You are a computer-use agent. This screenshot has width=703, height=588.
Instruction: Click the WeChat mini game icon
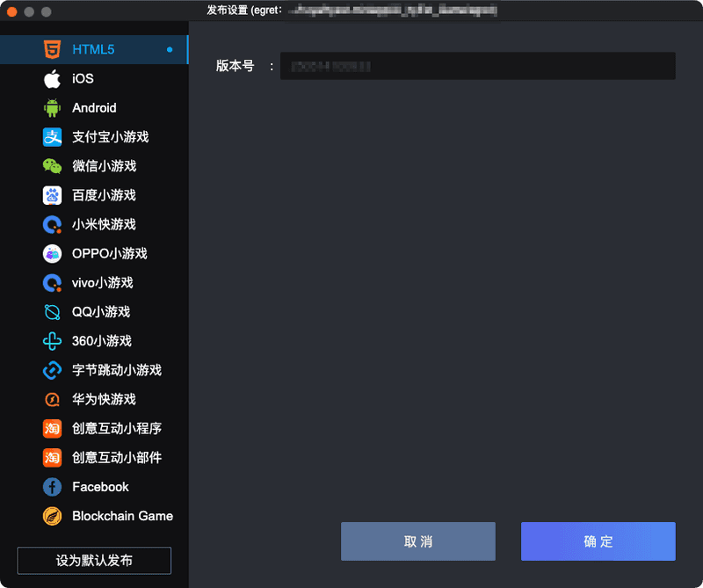(x=53, y=166)
